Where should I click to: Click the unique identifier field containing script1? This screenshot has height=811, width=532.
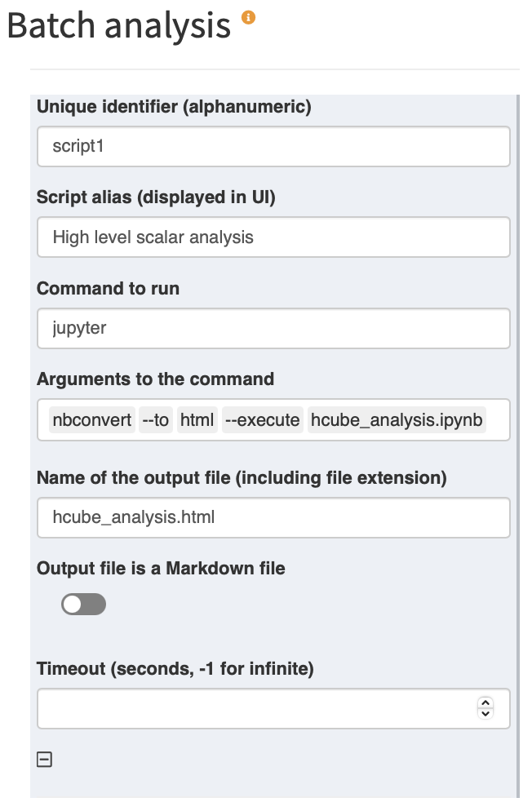[x=273, y=147]
